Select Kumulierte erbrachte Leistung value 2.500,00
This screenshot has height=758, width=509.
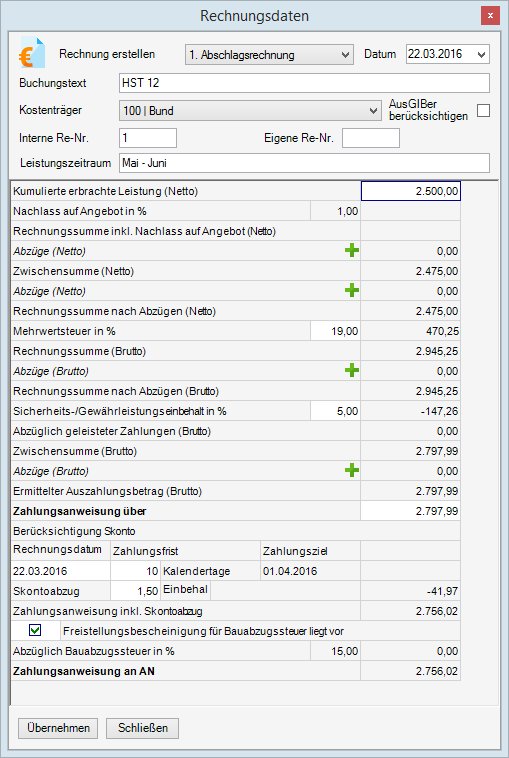(411, 191)
